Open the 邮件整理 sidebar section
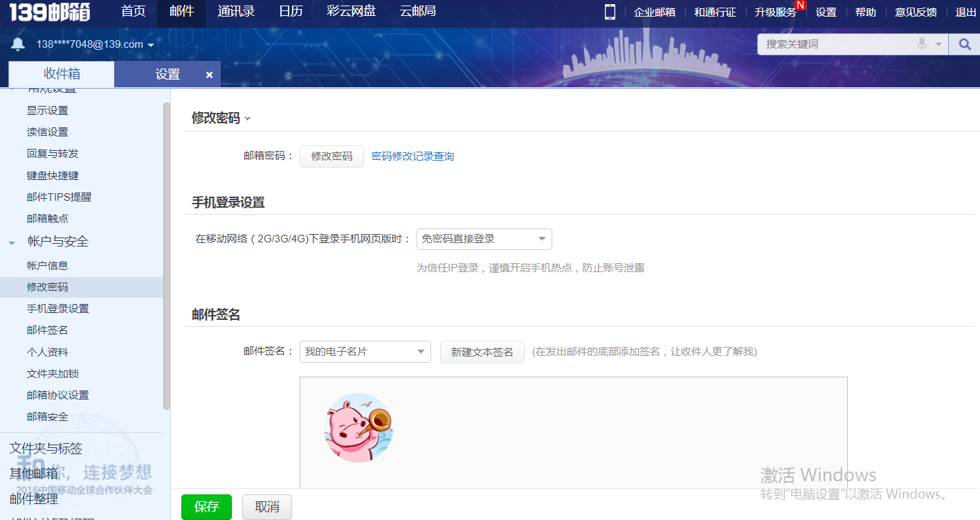This screenshot has height=520, width=980. (34, 499)
